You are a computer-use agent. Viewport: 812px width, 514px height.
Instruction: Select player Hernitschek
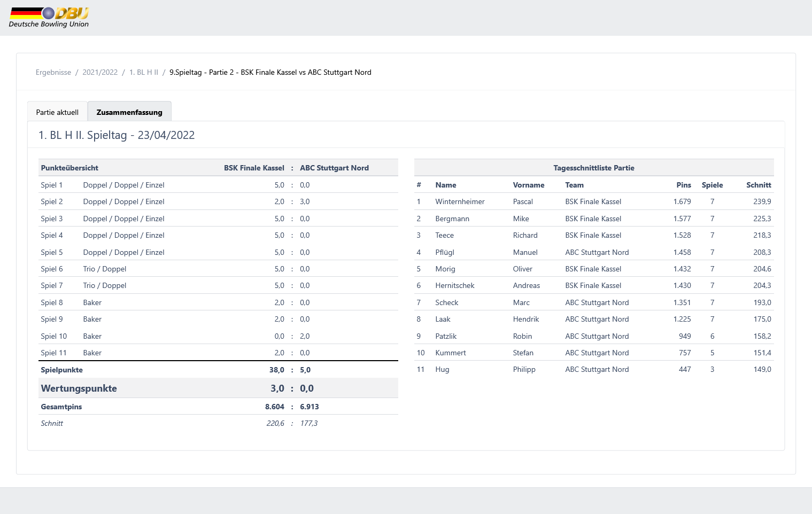coord(455,285)
